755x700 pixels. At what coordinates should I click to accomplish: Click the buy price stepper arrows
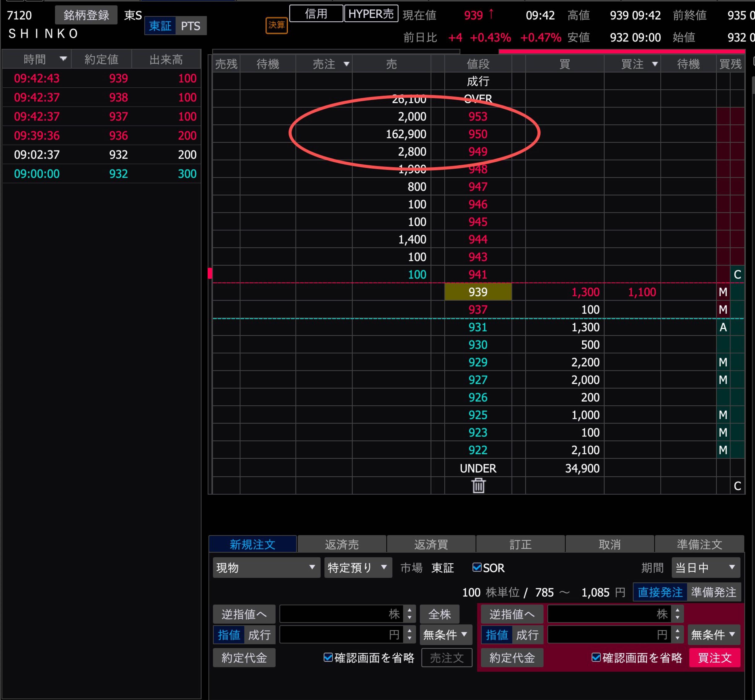[x=677, y=635]
